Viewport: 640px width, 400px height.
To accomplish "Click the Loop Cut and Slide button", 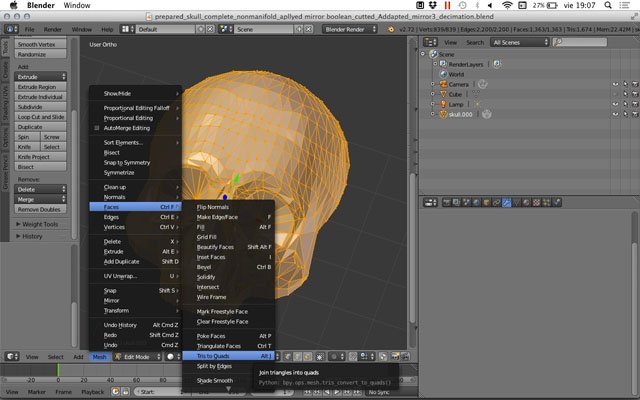I will (x=40, y=117).
